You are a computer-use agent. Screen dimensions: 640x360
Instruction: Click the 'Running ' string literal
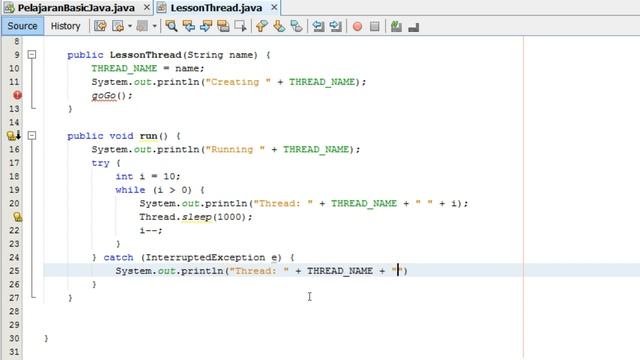(235, 149)
